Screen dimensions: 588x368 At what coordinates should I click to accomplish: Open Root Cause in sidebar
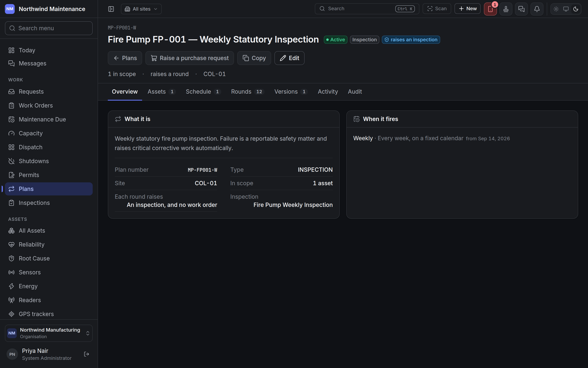coord(49,258)
